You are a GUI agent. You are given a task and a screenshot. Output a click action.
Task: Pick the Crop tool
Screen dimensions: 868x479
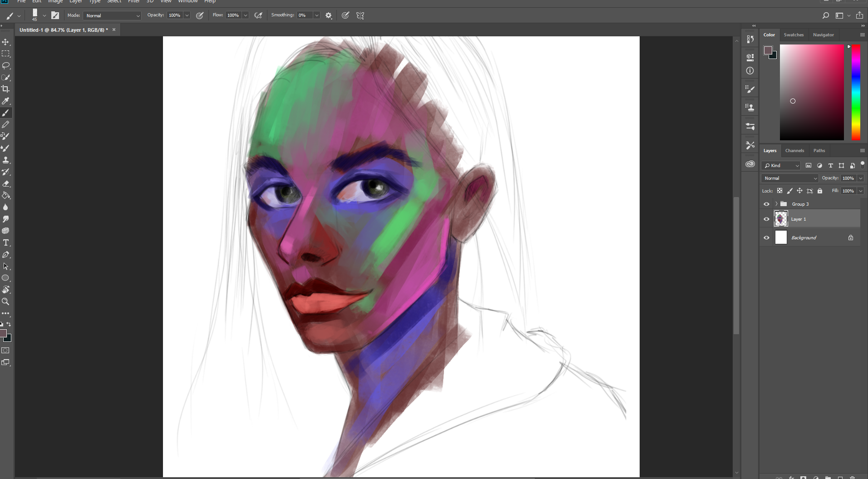(x=5, y=89)
